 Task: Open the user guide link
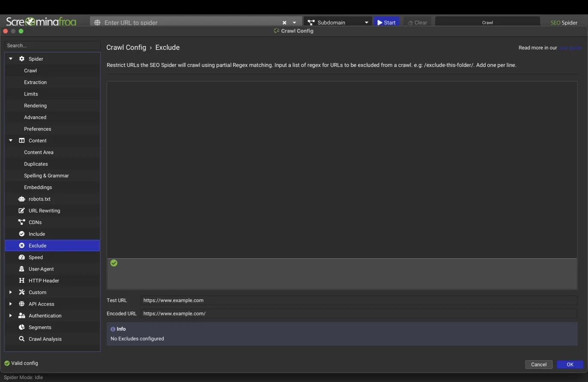[570, 48]
